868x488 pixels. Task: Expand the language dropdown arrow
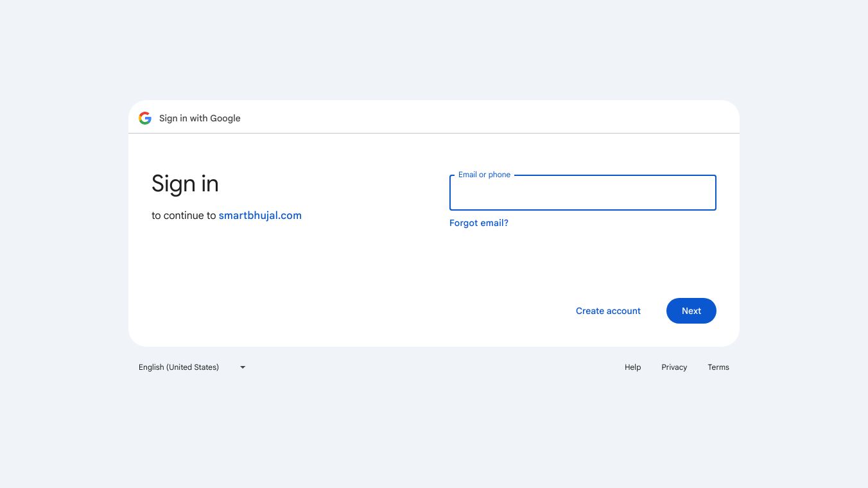(243, 367)
